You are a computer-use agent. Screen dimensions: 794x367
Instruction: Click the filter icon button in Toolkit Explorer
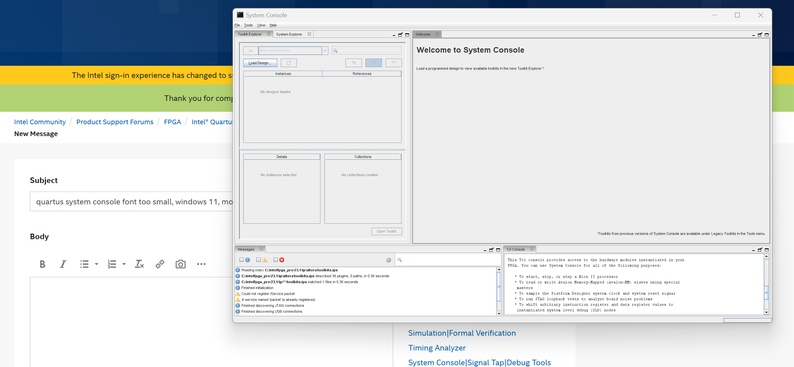click(x=353, y=63)
